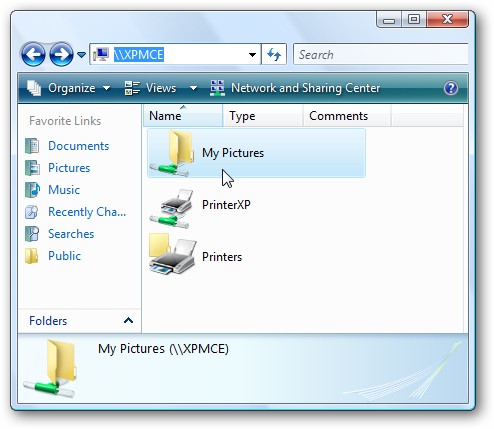
Task: Select the Printers item name
Action: [222, 257]
